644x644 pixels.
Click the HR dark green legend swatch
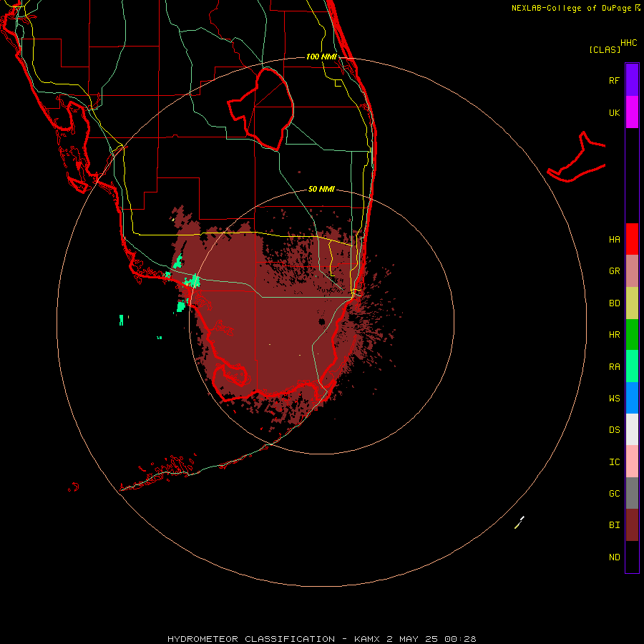point(632,335)
